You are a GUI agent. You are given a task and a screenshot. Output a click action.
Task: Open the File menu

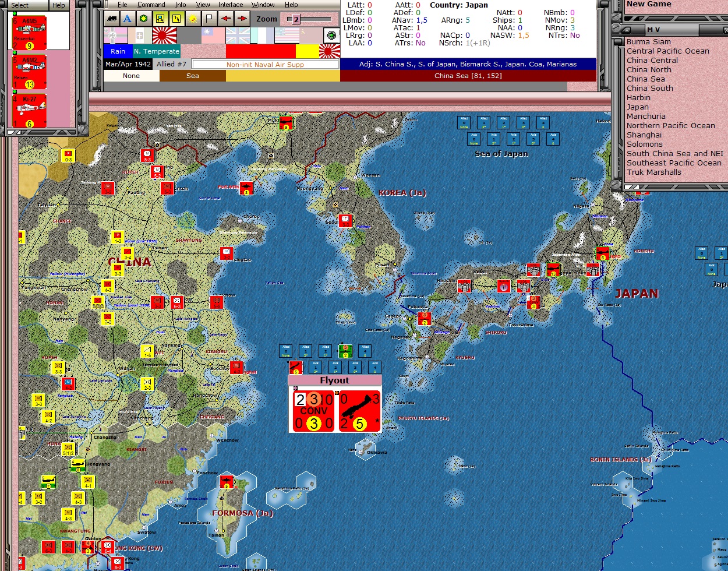122,5
